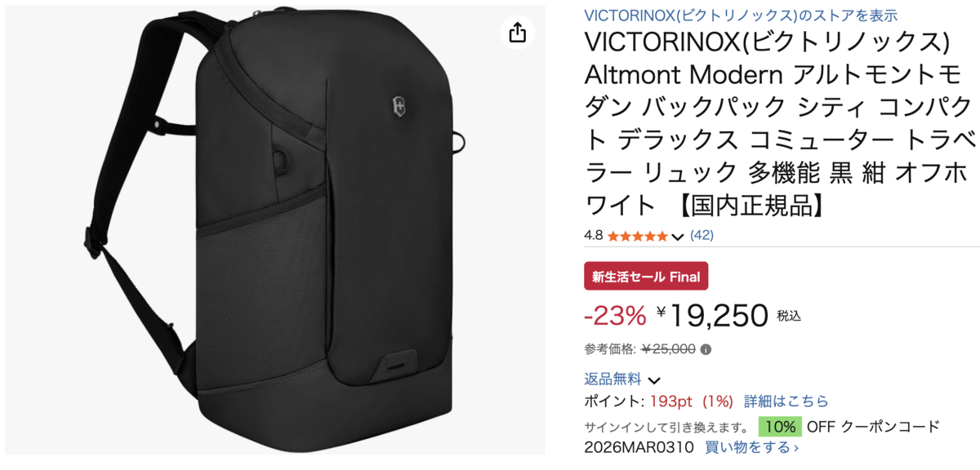Click the 4.8 rating number
This screenshot has width=980, height=470.
(594, 236)
